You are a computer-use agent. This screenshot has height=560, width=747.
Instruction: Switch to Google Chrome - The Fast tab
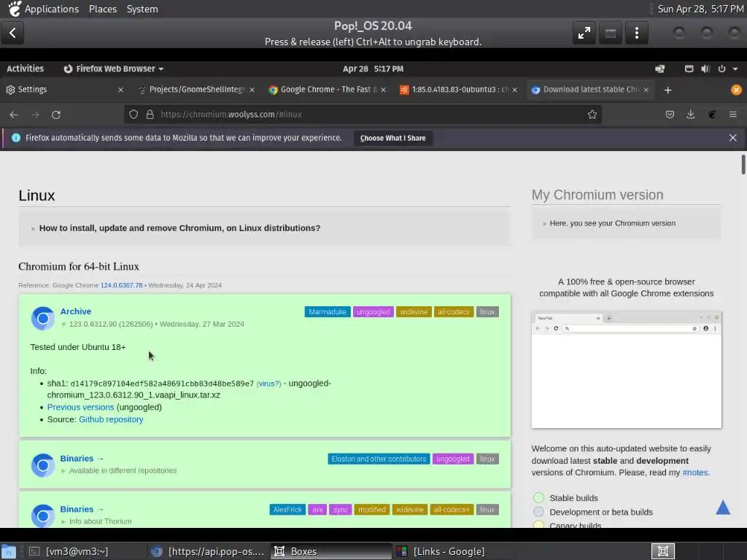tap(328, 90)
